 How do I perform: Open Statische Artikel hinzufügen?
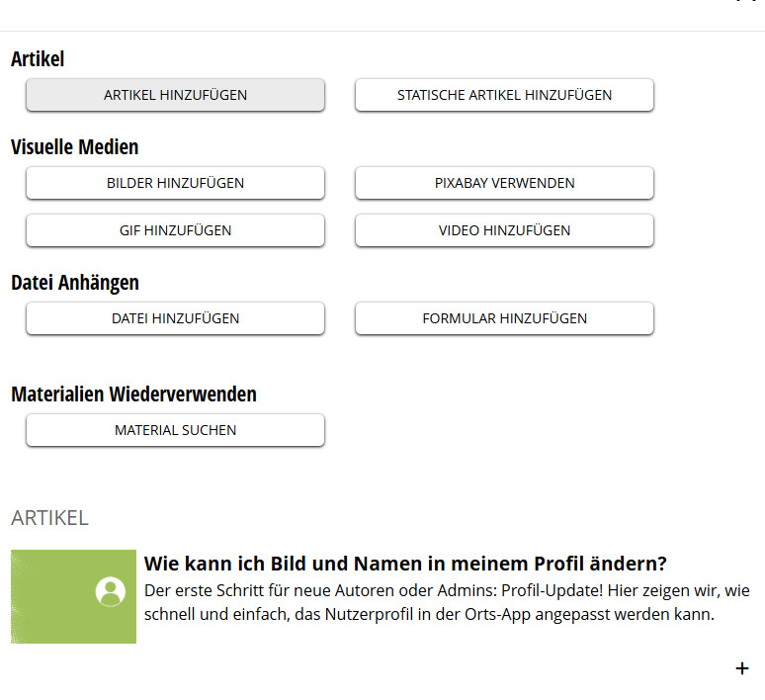[x=504, y=95]
